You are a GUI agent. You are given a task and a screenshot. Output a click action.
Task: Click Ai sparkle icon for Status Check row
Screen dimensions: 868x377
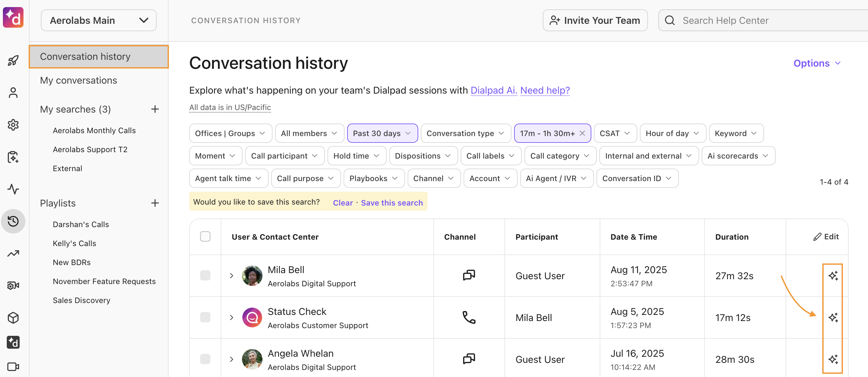pyautogui.click(x=833, y=318)
